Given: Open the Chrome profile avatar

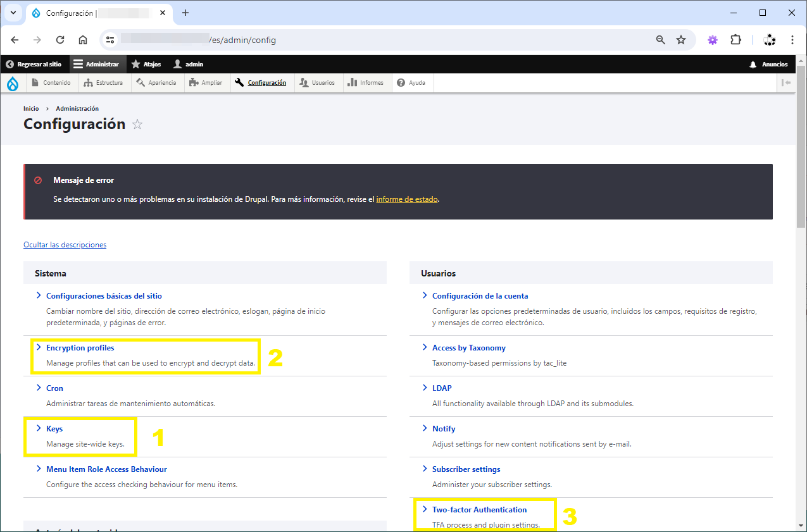Looking at the screenshot, I should point(770,40).
